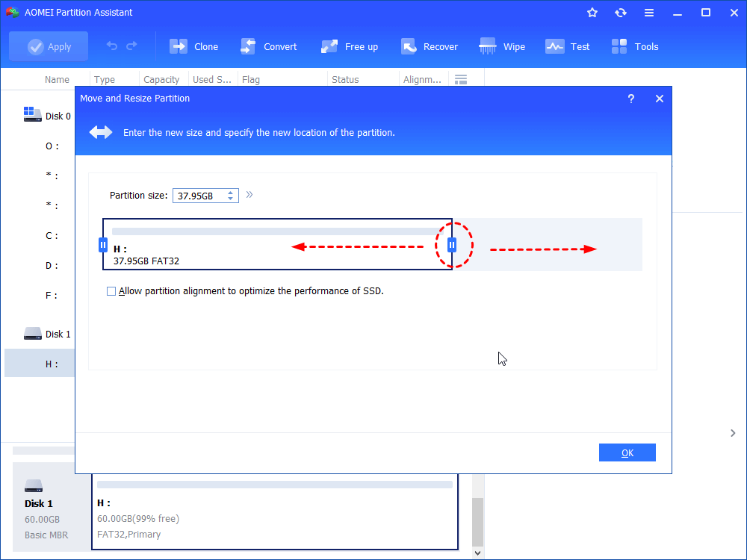Viewport: 747px width, 560px height.
Task: Click the Partition size input field
Action: tap(199, 196)
